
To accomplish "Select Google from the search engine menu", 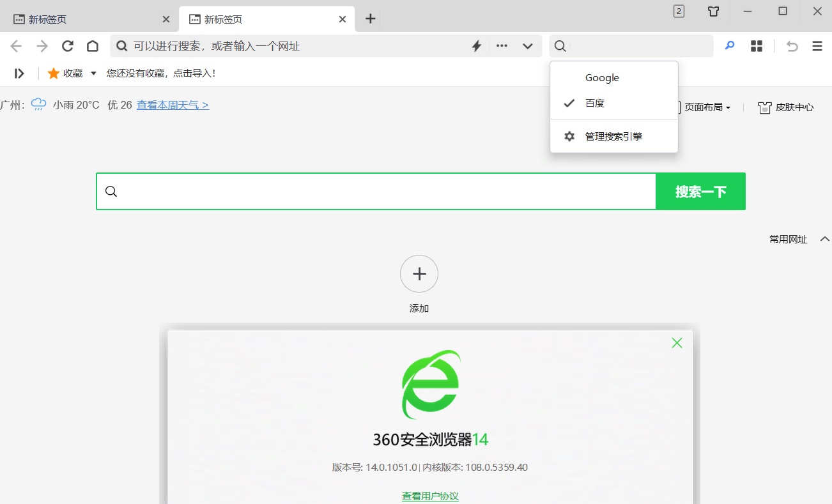I will (x=601, y=77).
